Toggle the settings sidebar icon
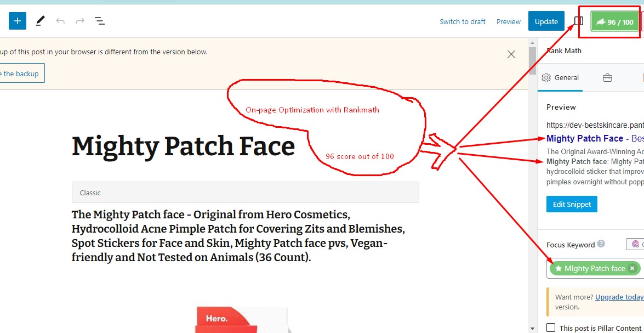The image size is (644, 333). 578,21
